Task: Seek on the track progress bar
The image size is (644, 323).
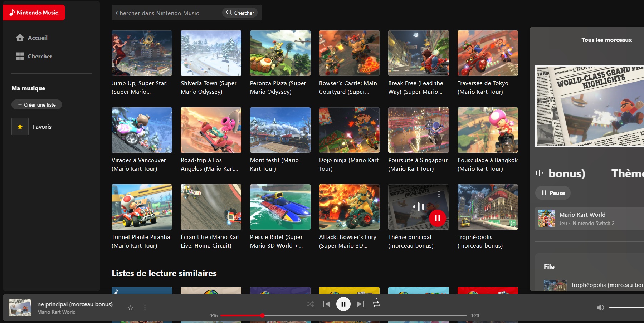Action: pos(343,315)
